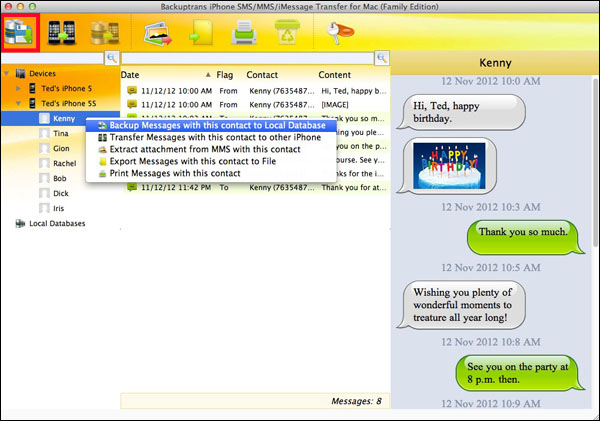
Task: Click the 'Thank you so much.' green bubble
Action: (526, 237)
